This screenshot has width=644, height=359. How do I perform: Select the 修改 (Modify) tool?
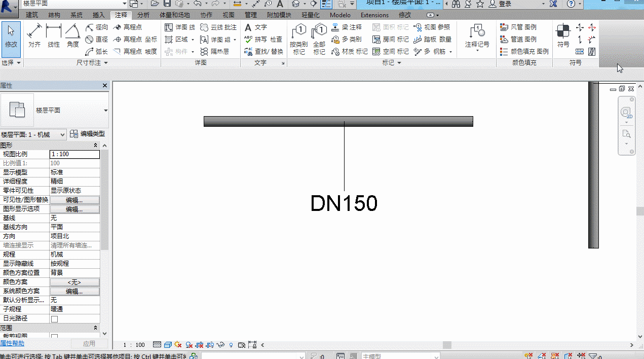coord(11,39)
